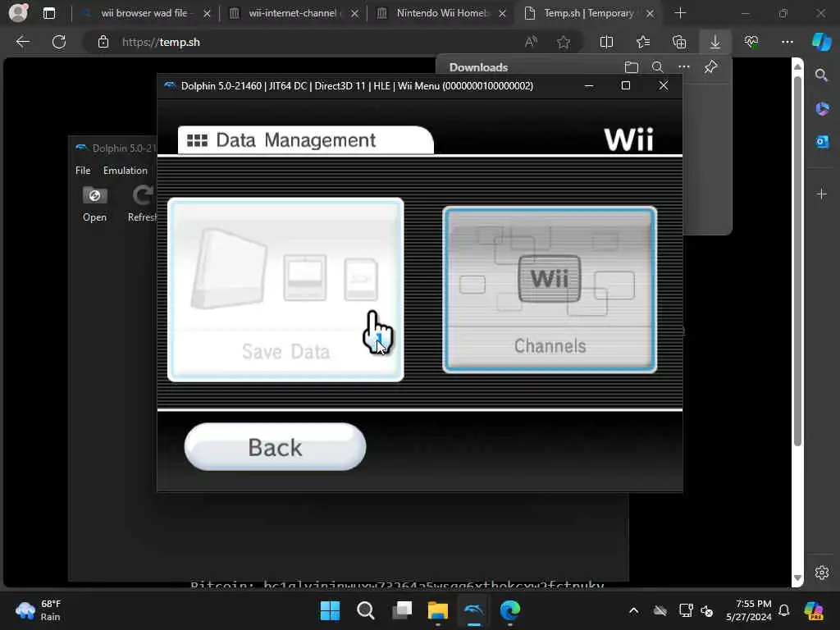Add an app to Edge sidebar

click(822, 194)
